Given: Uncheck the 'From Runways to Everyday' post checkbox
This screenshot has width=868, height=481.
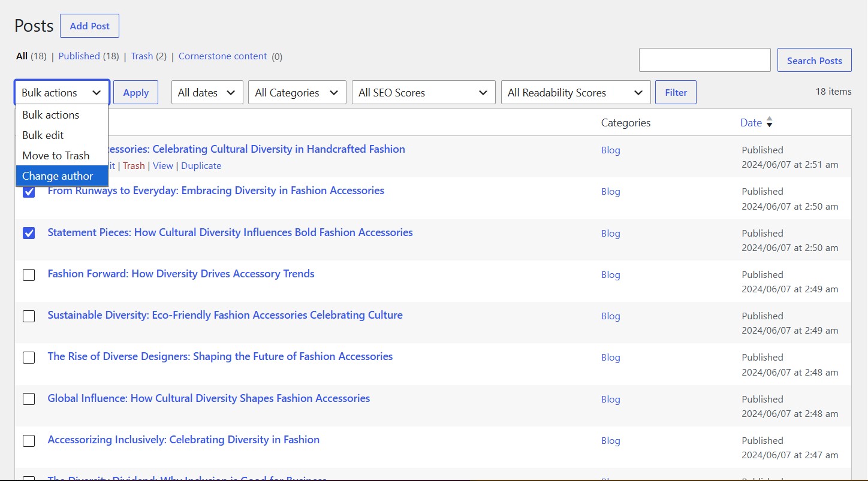Looking at the screenshot, I should click(x=29, y=192).
